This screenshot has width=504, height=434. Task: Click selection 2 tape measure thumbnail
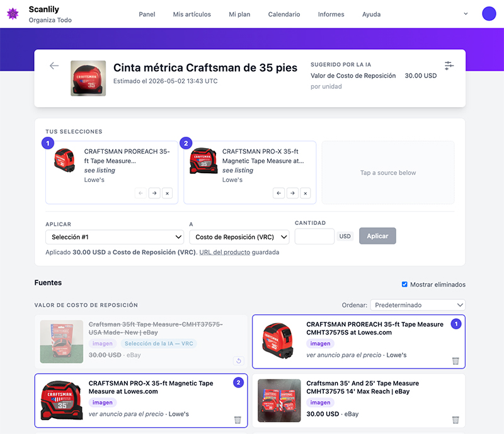[x=203, y=161]
